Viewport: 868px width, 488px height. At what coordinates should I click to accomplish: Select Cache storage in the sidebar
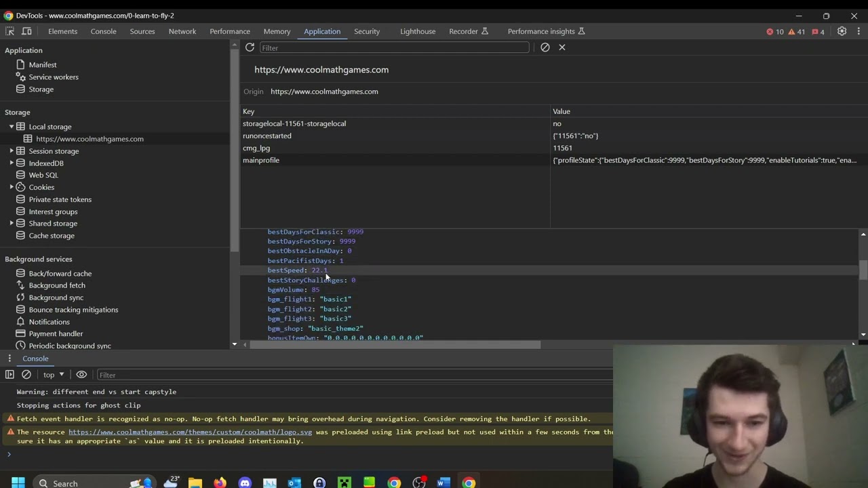click(52, 236)
